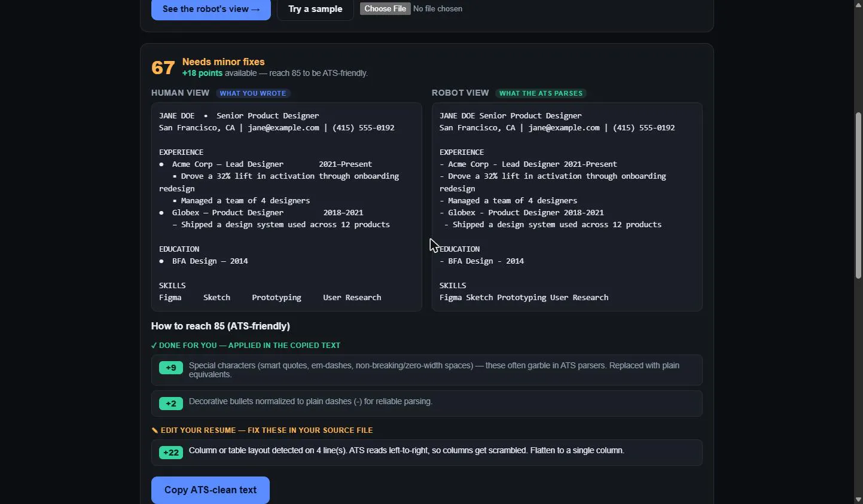Click human view contact line with jane@example.com
Screen dimensions: 863x504
click(x=276, y=127)
